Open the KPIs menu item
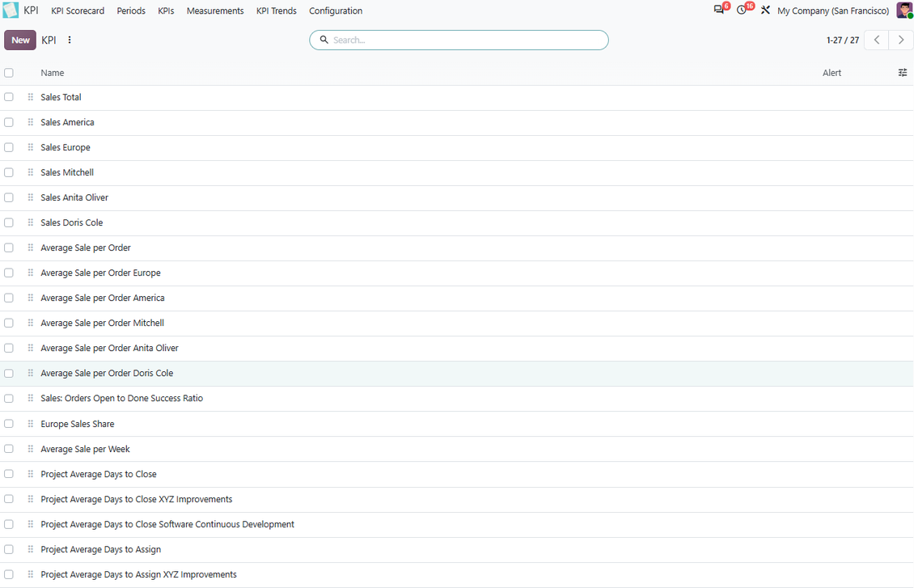This screenshot has height=588, width=914. point(166,11)
